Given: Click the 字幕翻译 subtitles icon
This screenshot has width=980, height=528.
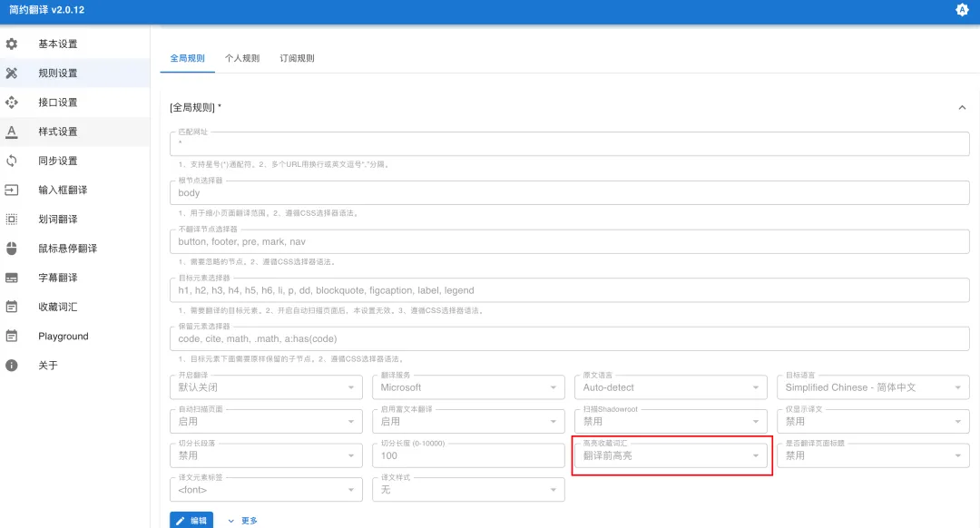Looking at the screenshot, I should click(12, 278).
